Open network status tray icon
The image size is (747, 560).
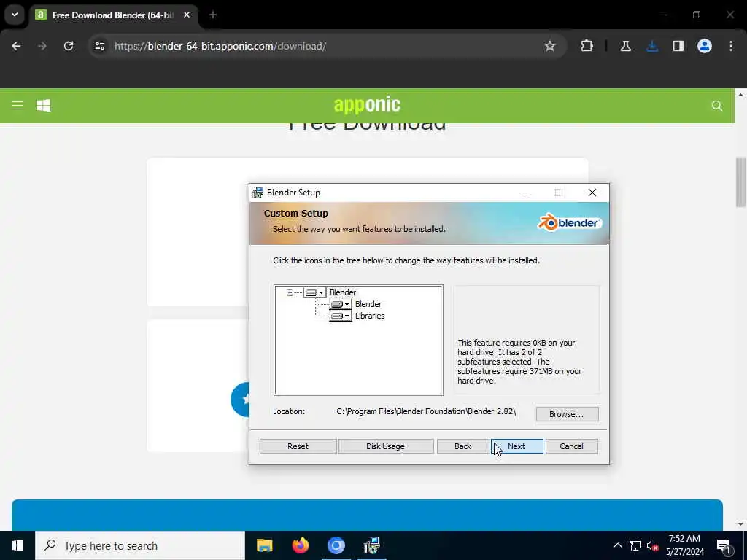[x=635, y=545]
